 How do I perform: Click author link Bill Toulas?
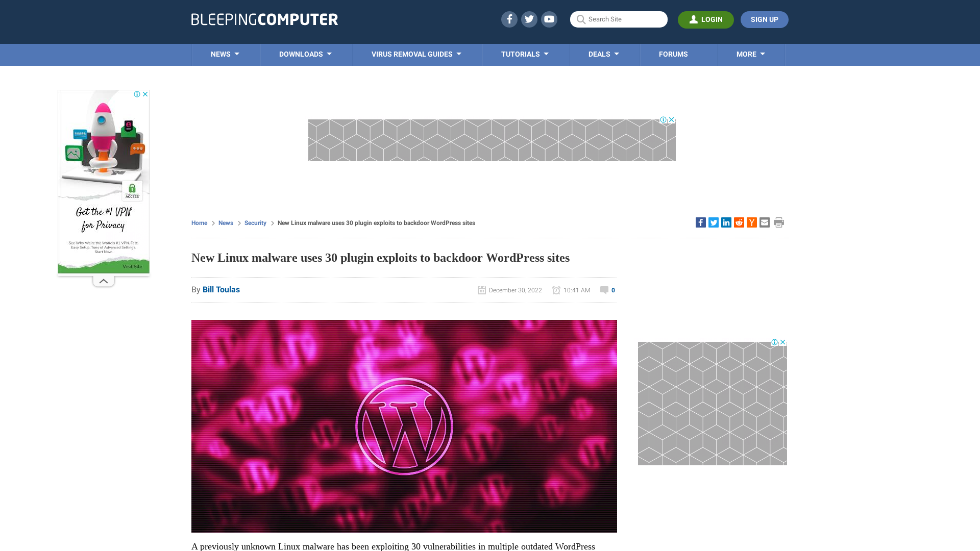221,290
